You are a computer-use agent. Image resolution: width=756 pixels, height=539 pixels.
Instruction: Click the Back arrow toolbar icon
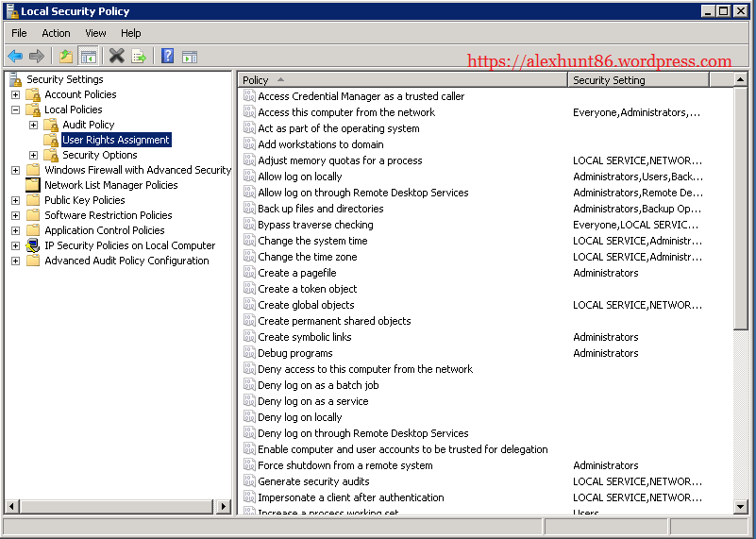click(x=15, y=57)
